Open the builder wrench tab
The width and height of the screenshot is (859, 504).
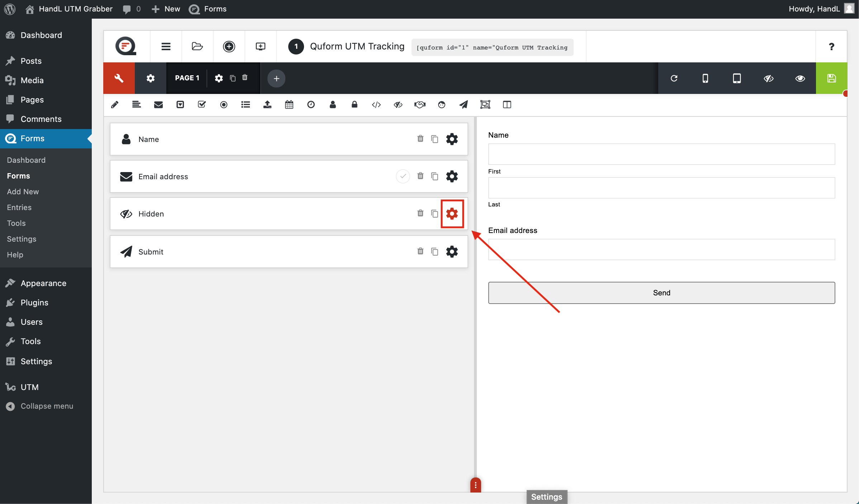pos(119,78)
